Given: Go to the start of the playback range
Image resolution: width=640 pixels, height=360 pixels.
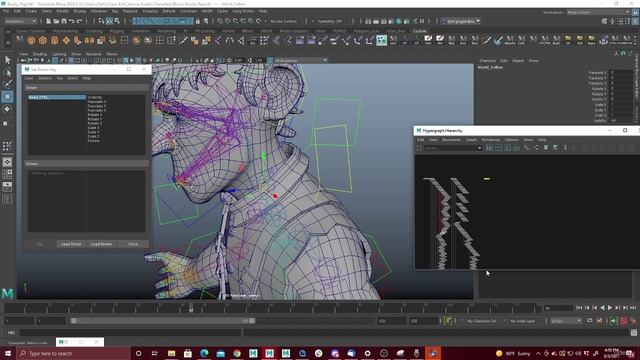Looking at the screenshot, I should tap(579, 308).
